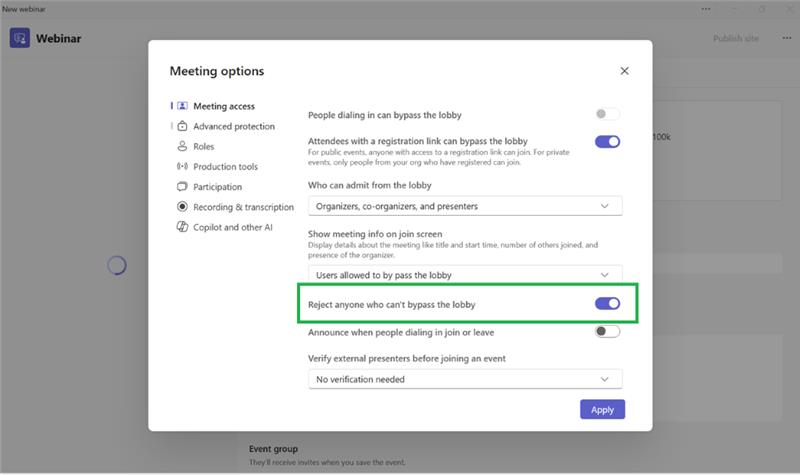Open the Roles section
Screen dimensions: 800x475
tap(204, 146)
